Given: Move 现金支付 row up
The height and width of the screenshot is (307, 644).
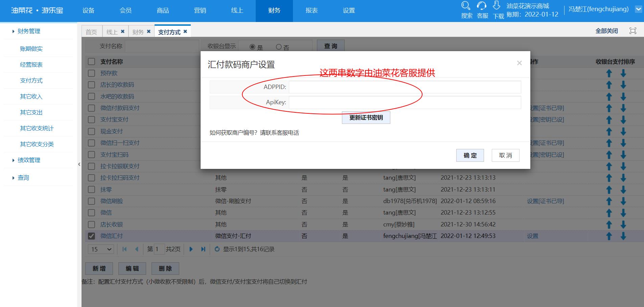Looking at the screenshot, I should [609, 131].
